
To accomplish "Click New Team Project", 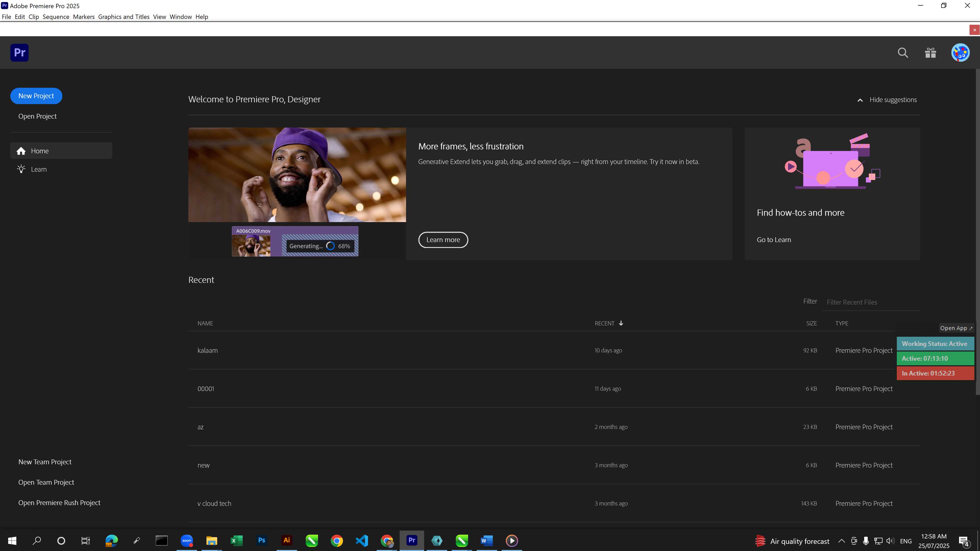I will [x=45, y=462].
